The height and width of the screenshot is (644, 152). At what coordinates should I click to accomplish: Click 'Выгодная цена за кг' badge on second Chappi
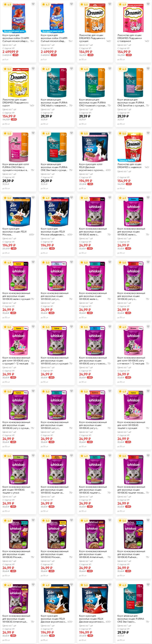(x=53, y=31)
